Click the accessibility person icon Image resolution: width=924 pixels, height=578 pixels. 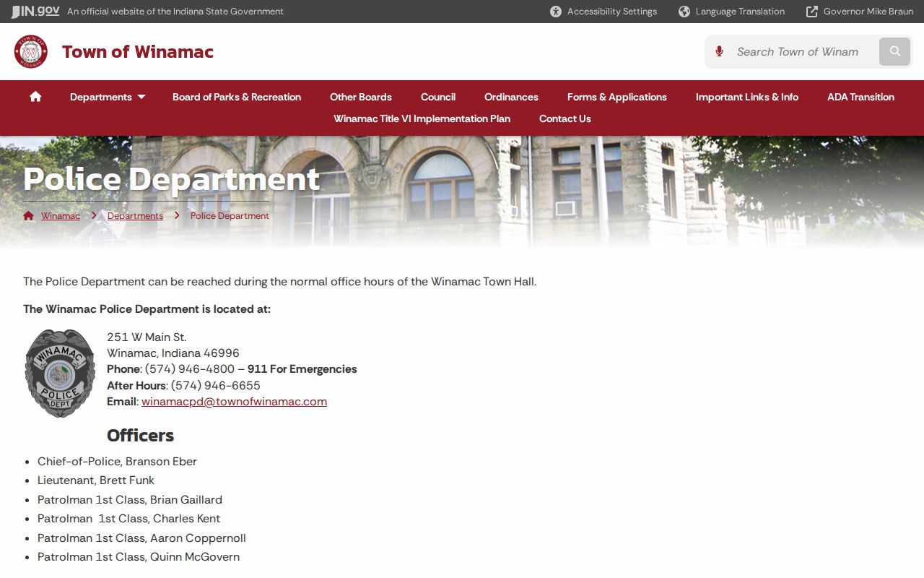pyautogui.click(x=556, y=12)
